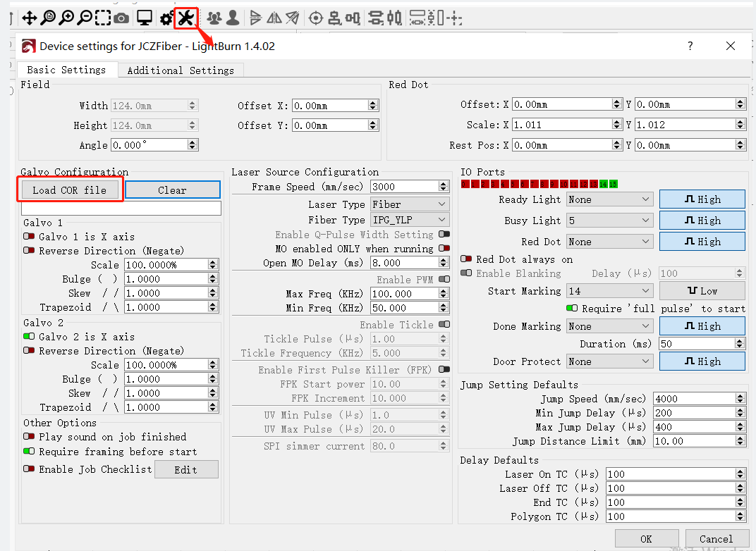
Task: Click IO port 0 red indicator
Action: (464, 184)
